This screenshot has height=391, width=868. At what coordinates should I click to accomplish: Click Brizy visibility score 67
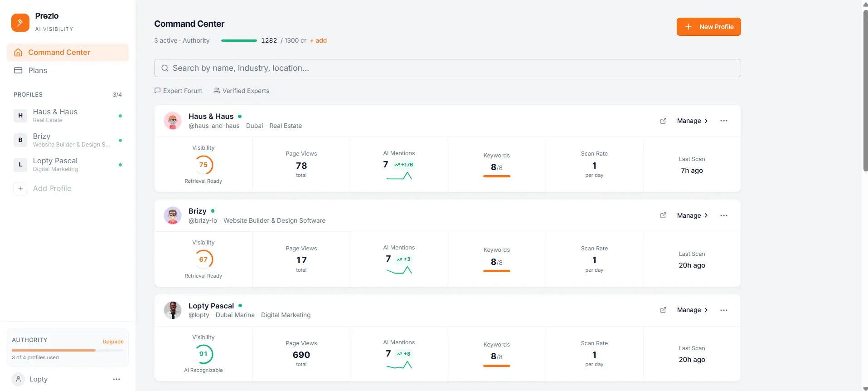[204, 259]
